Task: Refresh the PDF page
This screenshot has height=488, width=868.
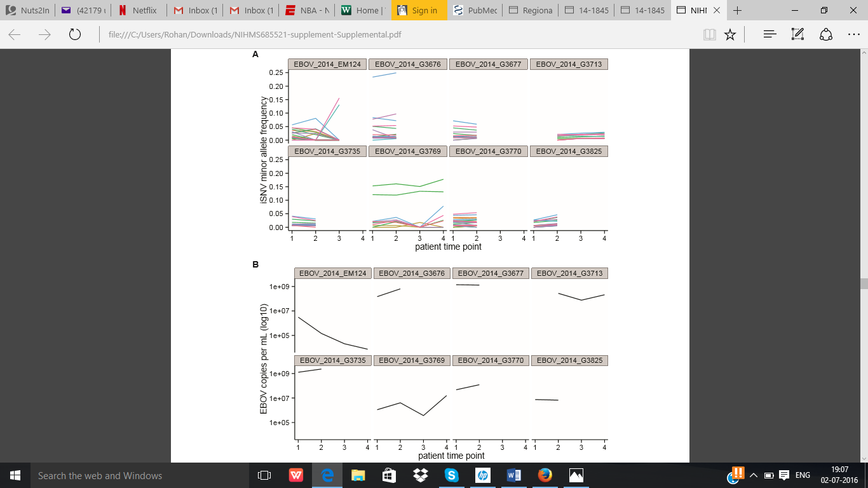Action: [x=74, y=35]
